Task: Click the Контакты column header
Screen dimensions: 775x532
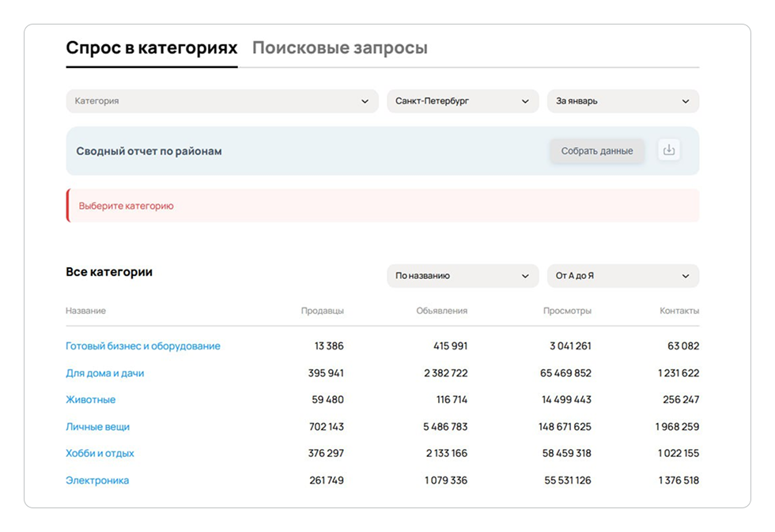Action: coord(679,311)
